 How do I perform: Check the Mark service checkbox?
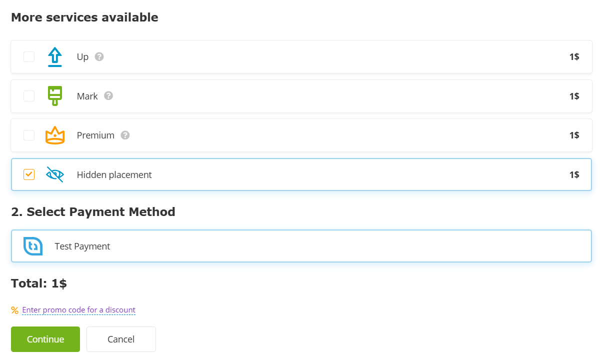(29, 96)
